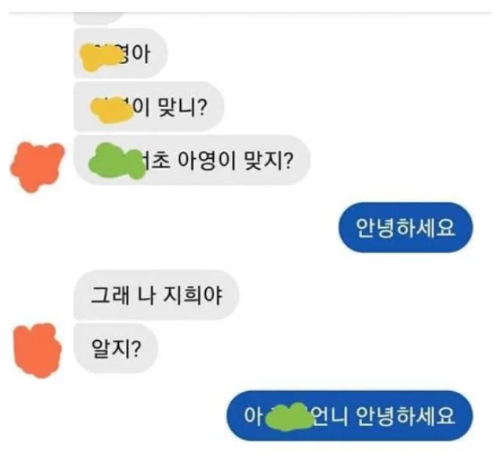Image resolution: width=497 pixels, height=462 pixels.
Task: Select the '이 맞니?' message bubble
Action: [x=149, y=107]
